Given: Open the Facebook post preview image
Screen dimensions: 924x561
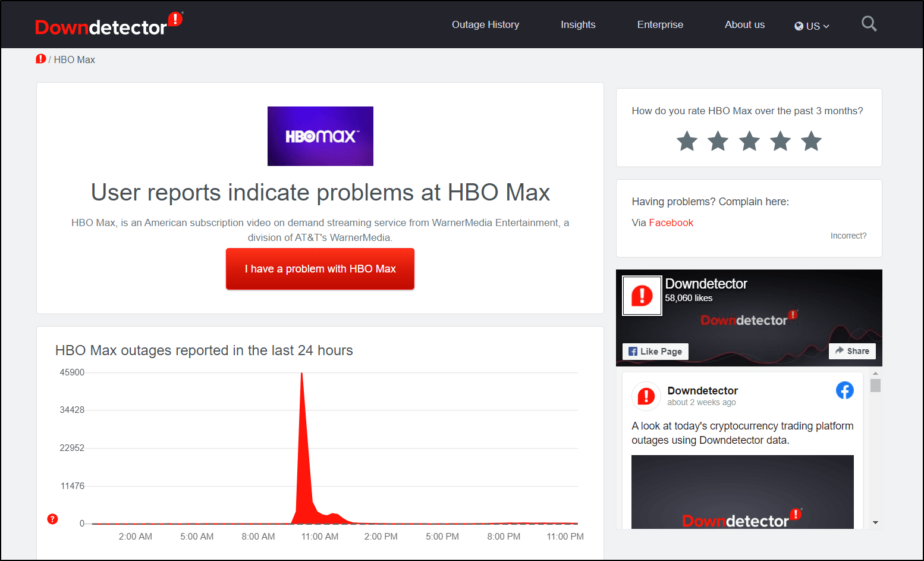Looking at the screenshot, I should pos(742,492).
